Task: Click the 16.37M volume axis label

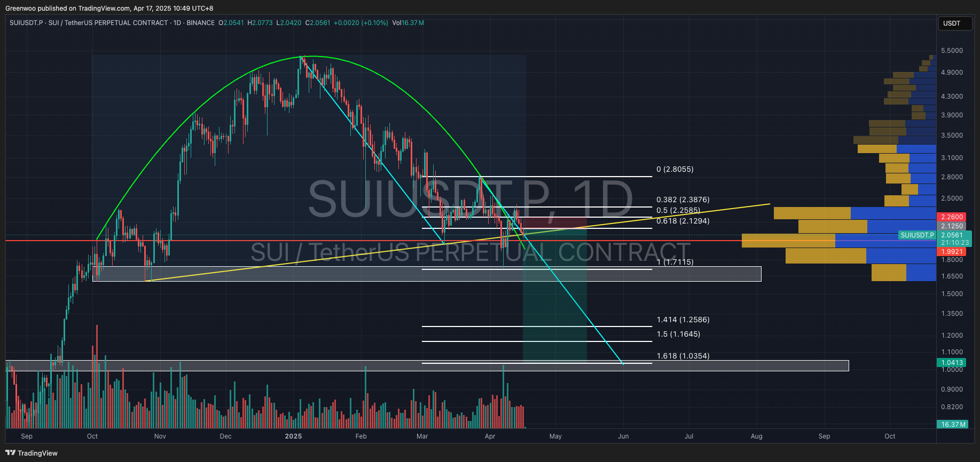Action: coord(953,425)
